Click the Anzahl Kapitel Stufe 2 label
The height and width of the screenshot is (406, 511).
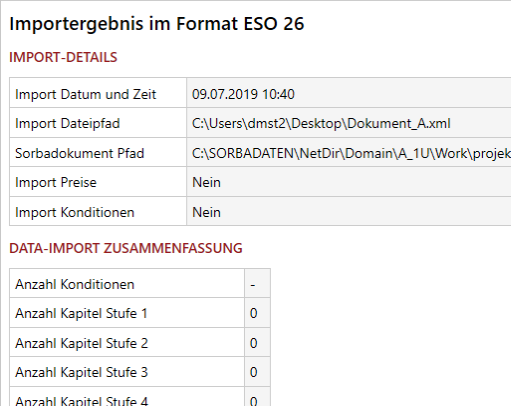pos(81,343)
